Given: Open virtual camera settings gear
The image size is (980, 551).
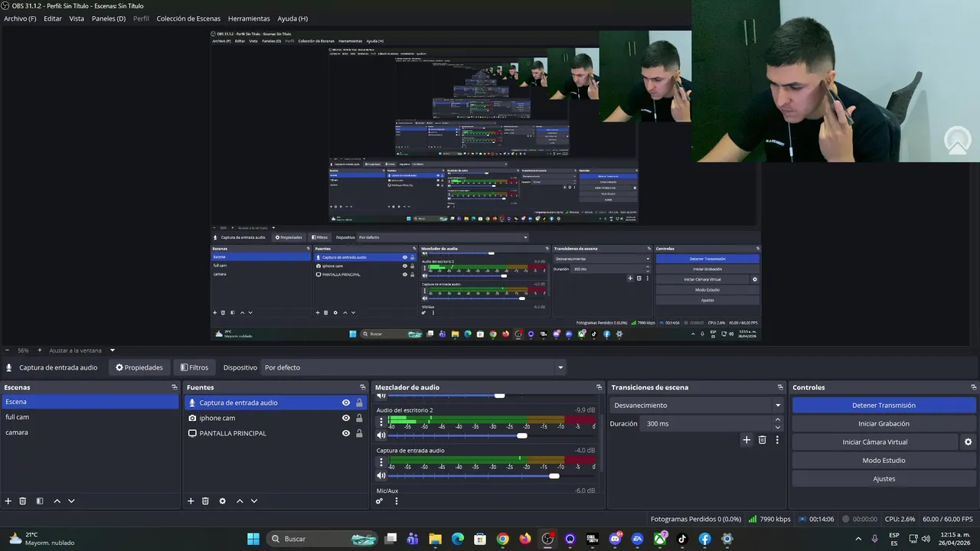Looking at the screenshot, I should (x=968, y=442).
